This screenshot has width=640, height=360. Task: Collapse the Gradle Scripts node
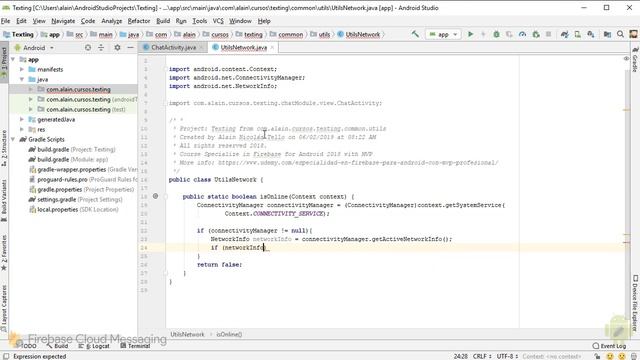(x=13, y=140)
